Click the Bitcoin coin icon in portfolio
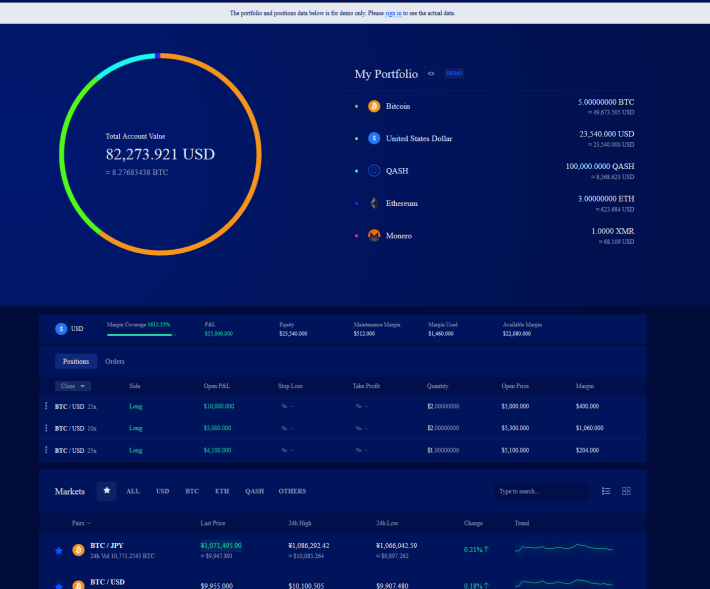Viewport: 710px width, 589px height. (x=374, y=106)
